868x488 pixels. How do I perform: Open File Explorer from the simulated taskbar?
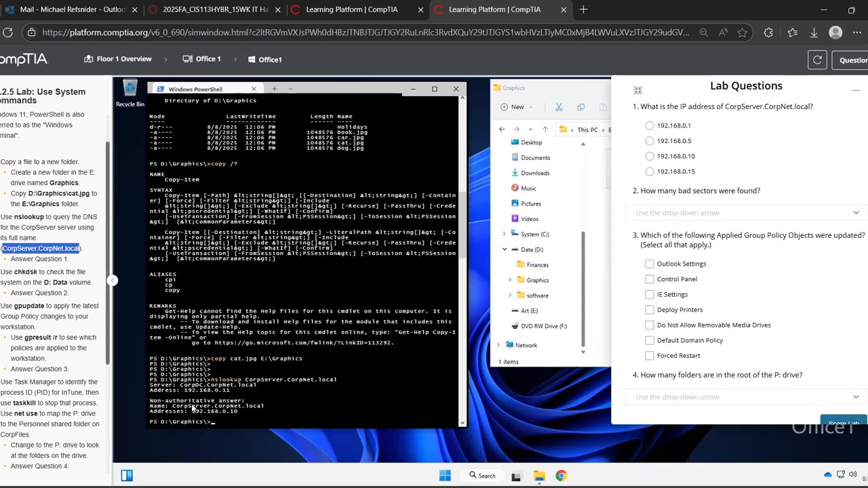tap(539, 476)
